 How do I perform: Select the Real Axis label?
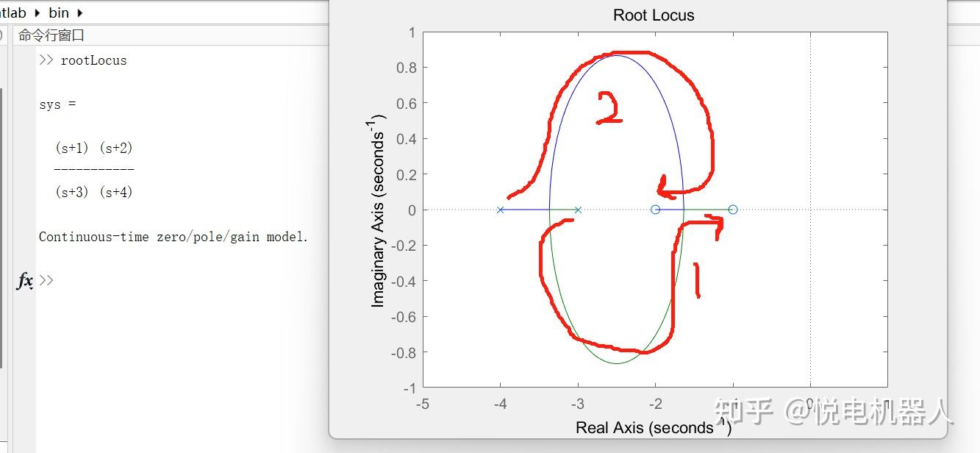coord(654,427)
